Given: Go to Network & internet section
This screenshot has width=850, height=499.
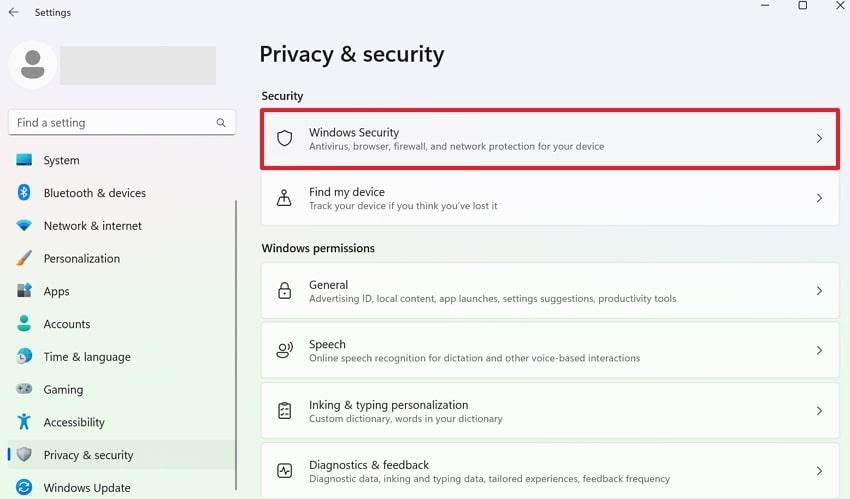Looking at the screenshot, I should click(x=92, y=226).
